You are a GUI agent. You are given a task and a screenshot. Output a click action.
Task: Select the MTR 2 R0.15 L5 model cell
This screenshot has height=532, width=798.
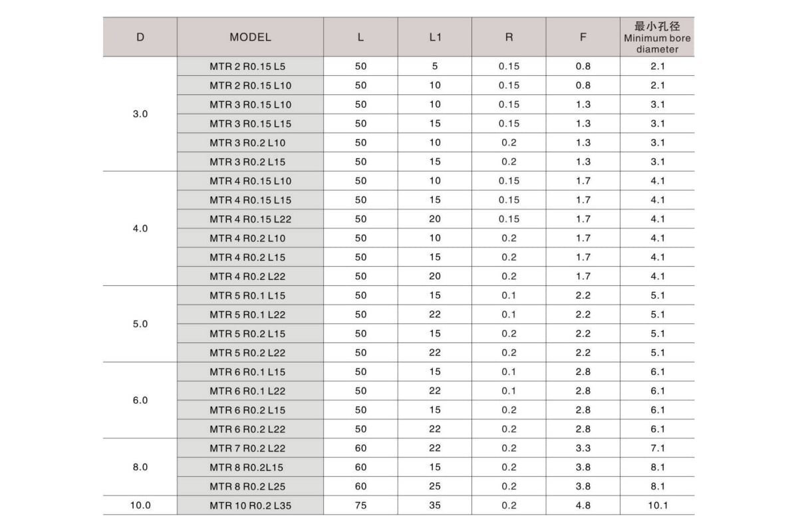click(250, 66)
